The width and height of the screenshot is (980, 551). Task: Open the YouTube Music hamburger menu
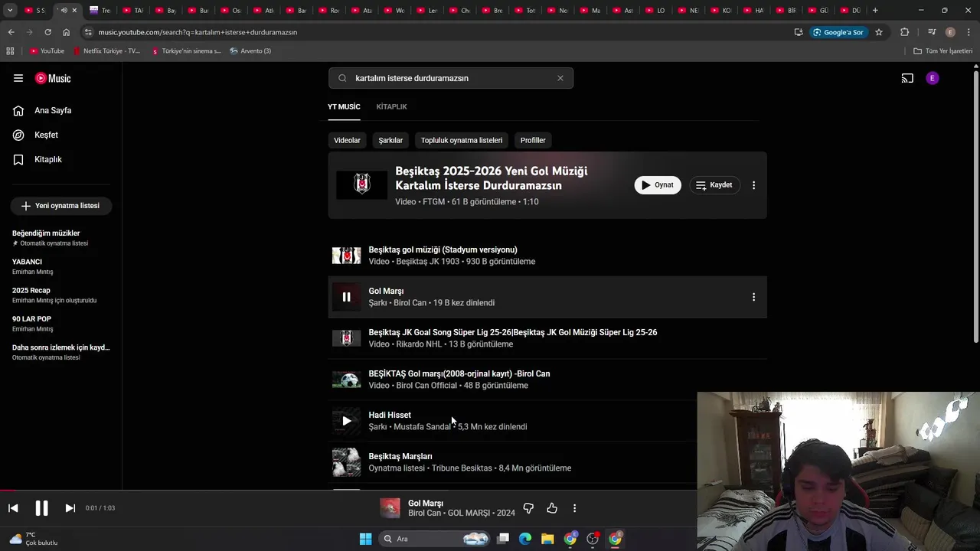coord(18,78)
